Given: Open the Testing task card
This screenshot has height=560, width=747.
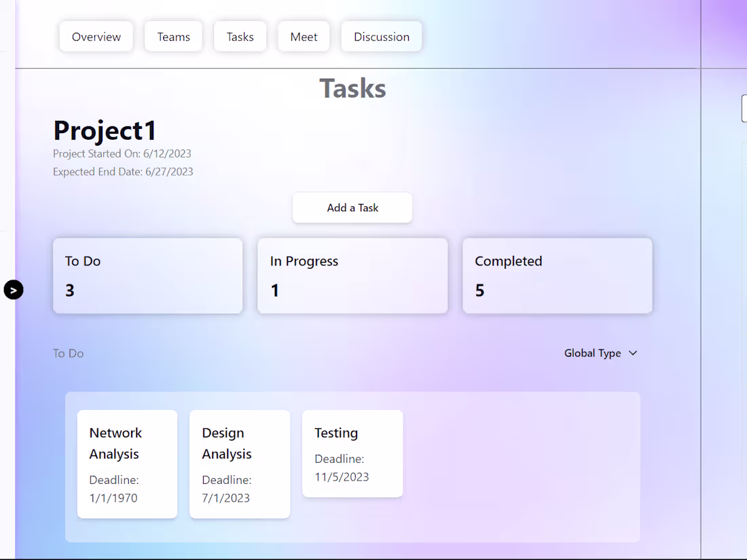Looking at the screenshot, I should coord(352,454).
